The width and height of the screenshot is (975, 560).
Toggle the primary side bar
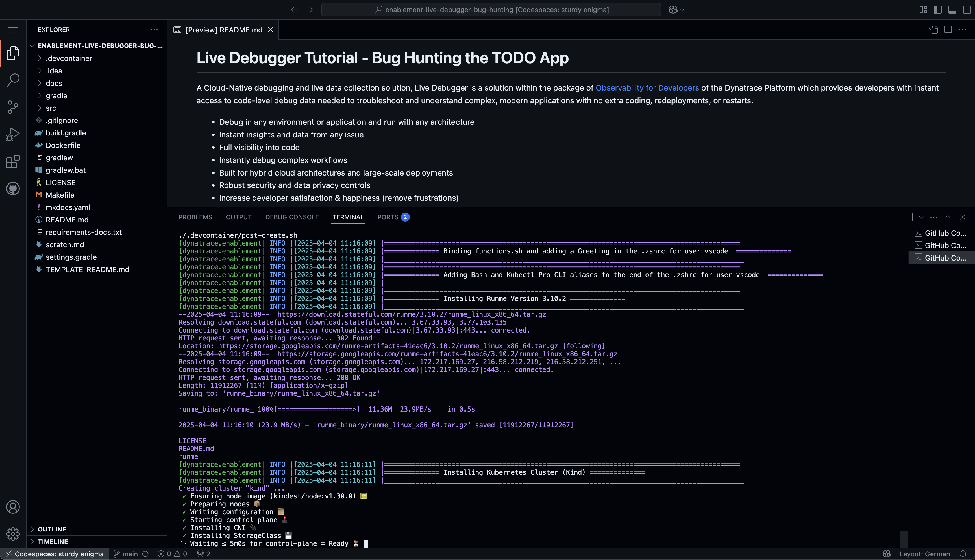point(938,10)
